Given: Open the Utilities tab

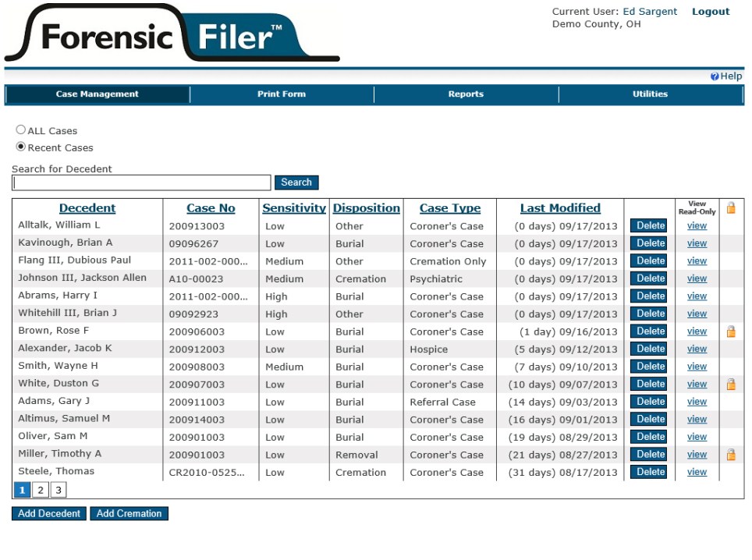Looking at the screenshot, I should pos(651,94).
